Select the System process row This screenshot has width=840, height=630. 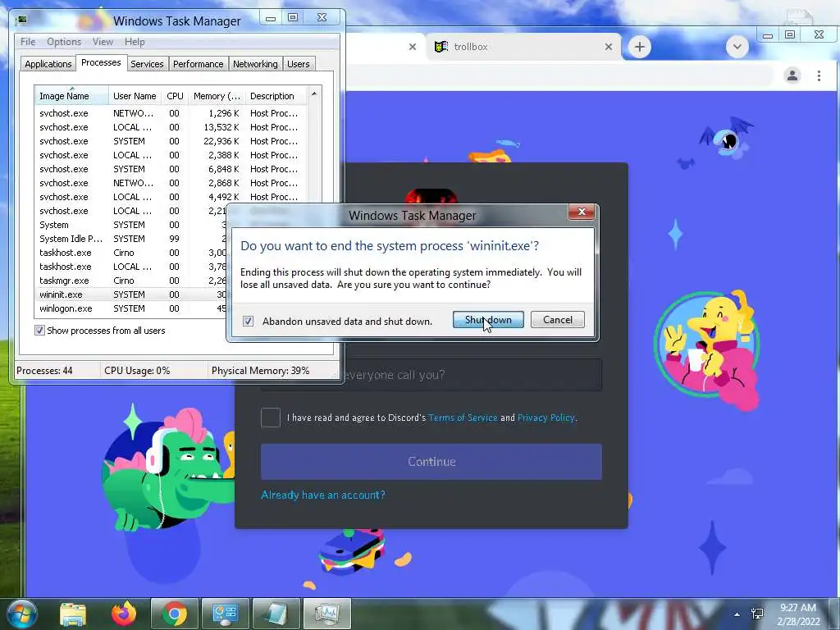pyautogui.click(x=132, y=225)
